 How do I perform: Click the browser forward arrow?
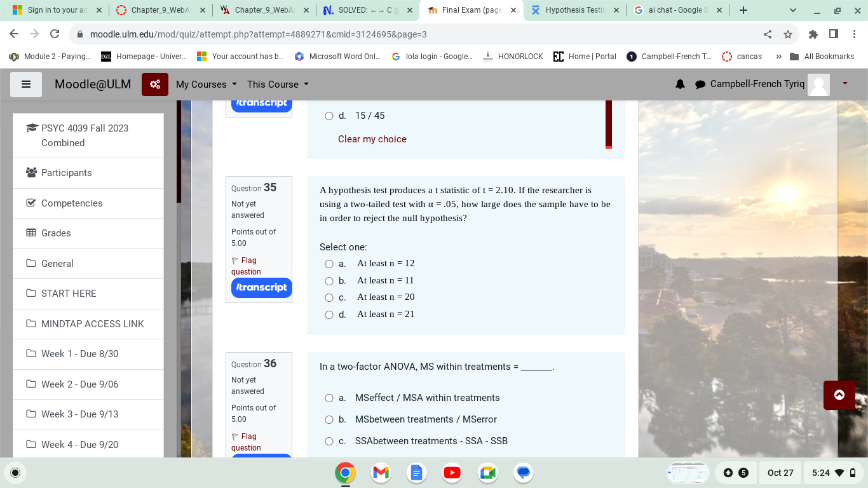coord(34,34)
